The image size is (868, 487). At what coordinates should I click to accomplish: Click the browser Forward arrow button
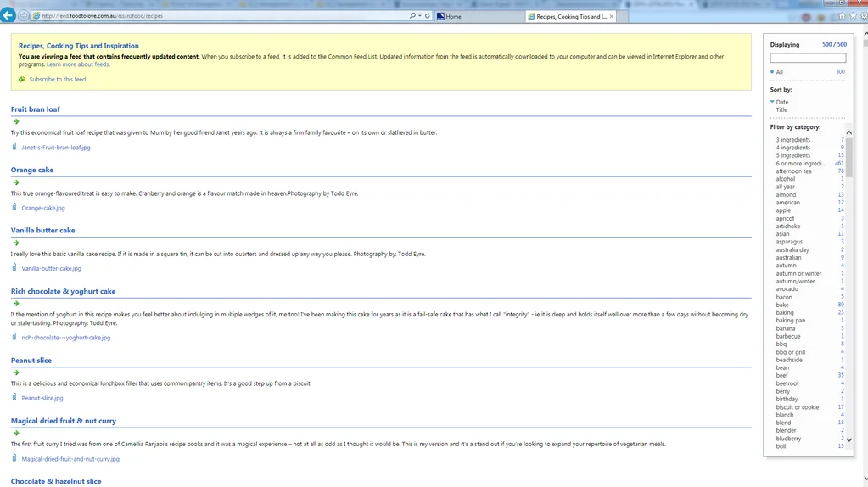pyautogui.click(x=24, y=15)
